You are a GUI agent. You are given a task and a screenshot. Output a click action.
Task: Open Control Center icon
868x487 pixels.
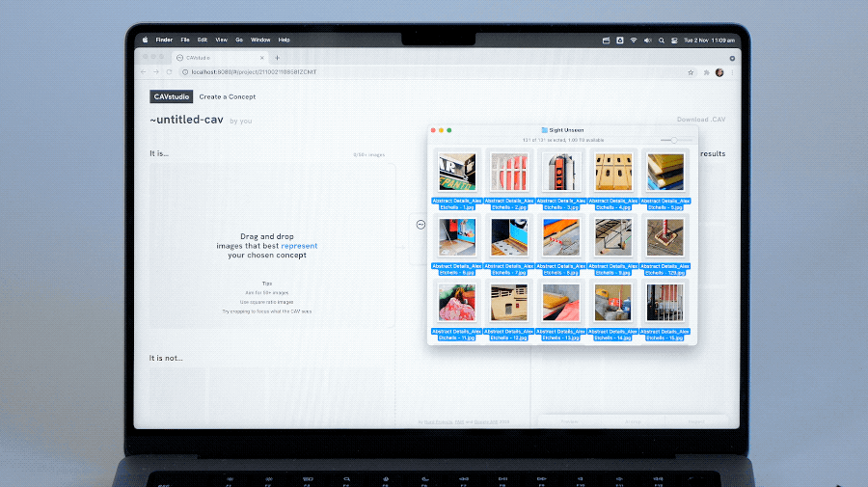click(x=674, y=41)
